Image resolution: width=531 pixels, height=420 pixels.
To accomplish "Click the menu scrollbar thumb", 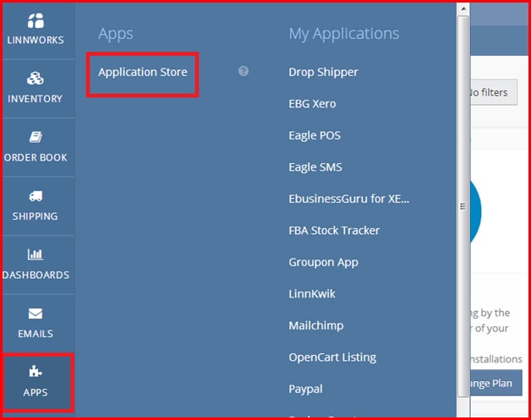I will pos(463,206).
